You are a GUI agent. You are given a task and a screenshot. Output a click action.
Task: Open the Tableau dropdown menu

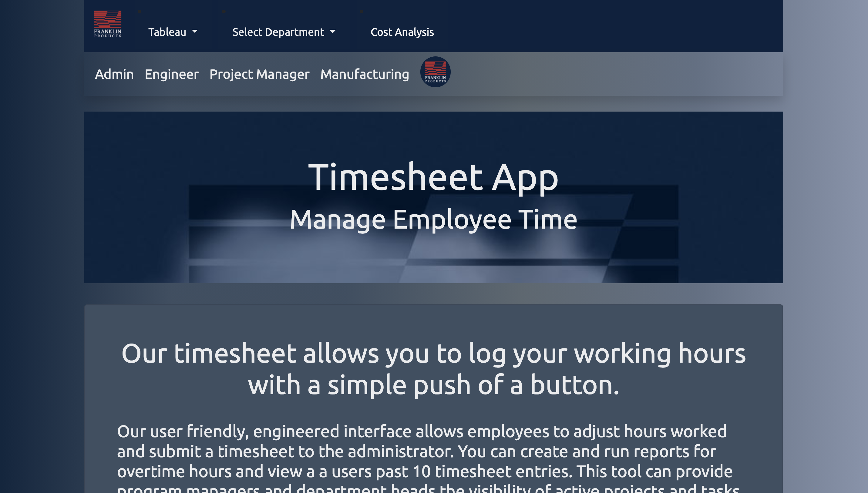point(173,32)
